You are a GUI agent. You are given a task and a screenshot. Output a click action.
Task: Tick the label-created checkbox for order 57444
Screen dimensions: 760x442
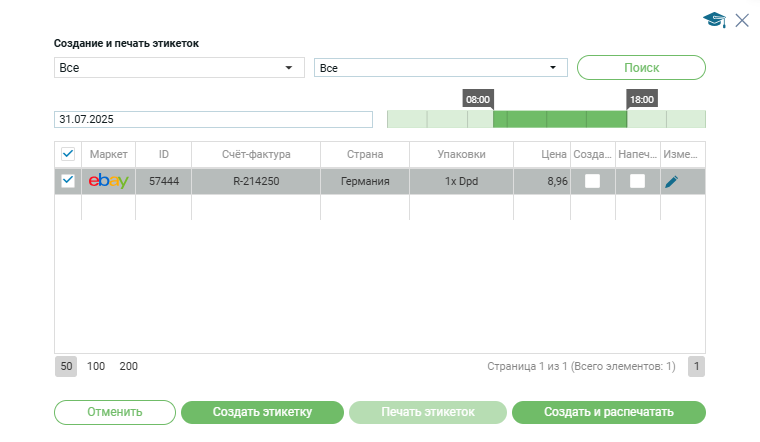(x=593, y=181)
